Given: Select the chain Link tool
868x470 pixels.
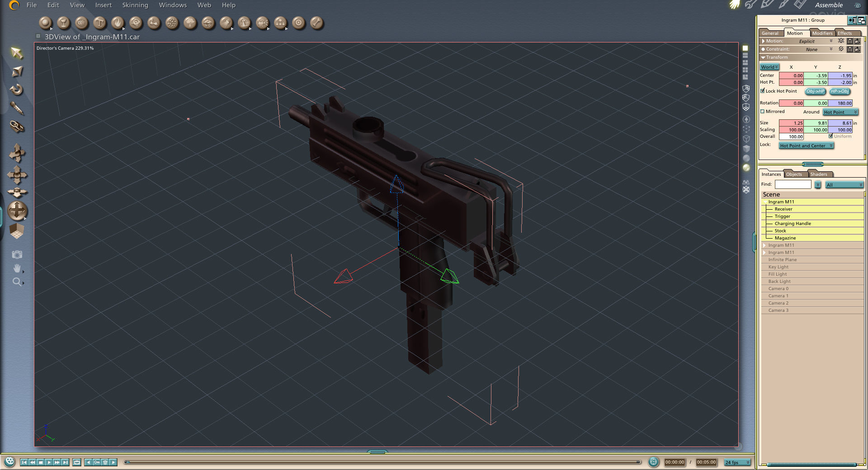Looking at the screenshot, I should point(17,127).
